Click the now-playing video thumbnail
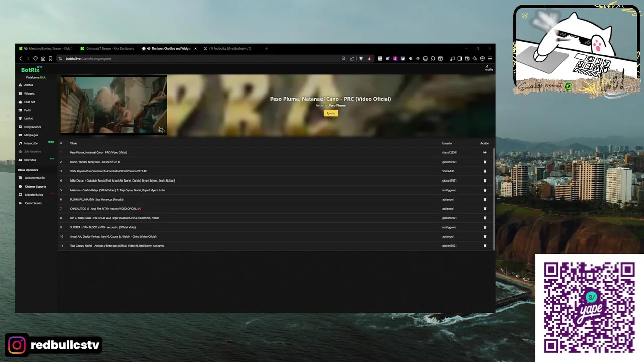 click(x=113, y=105)
